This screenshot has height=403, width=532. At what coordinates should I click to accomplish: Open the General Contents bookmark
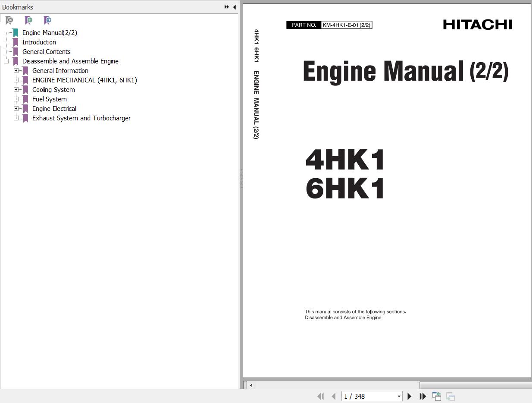pos(47,52)
